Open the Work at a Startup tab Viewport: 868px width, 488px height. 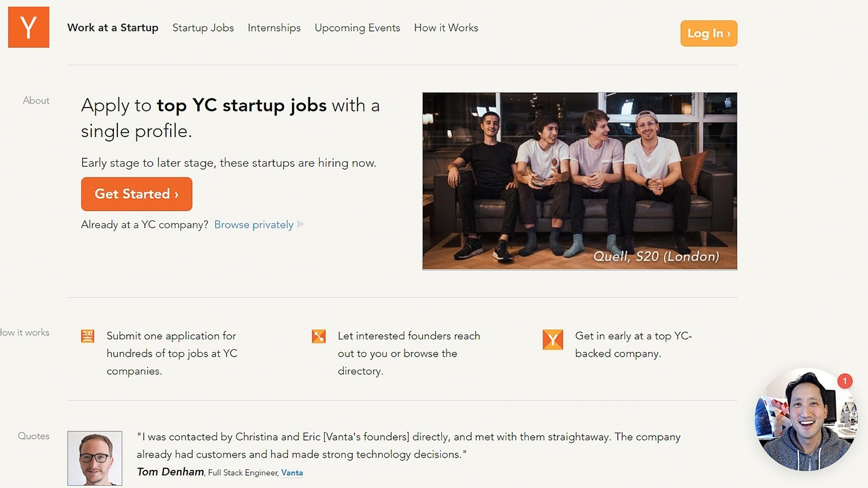[113, 28]
